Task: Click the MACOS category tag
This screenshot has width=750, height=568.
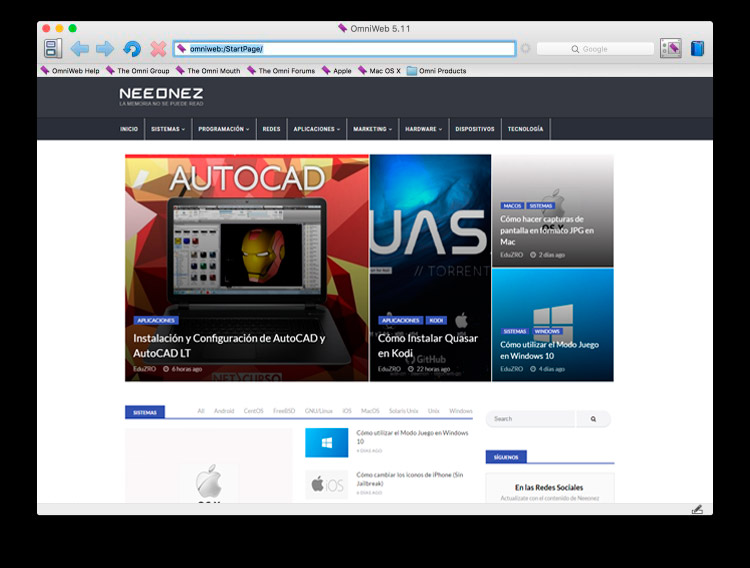Action: 512,206
